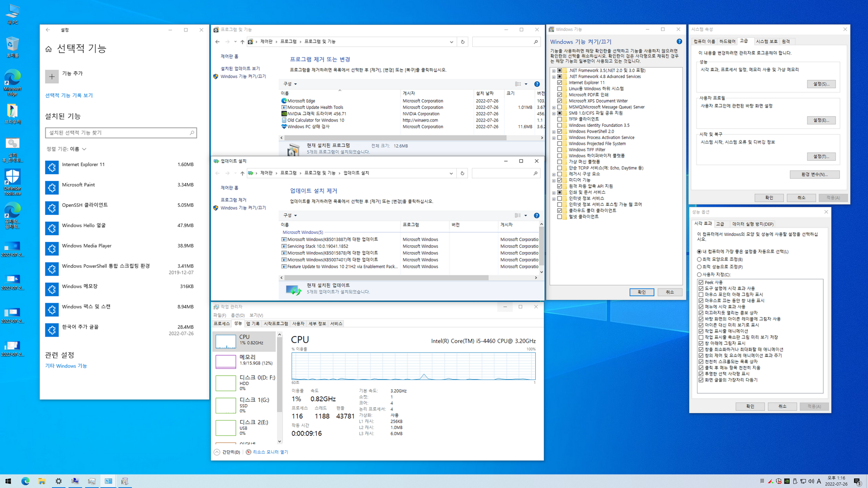Toggle Microsoft PDF로 인쇄 checkbox

[x=559, y=95]
